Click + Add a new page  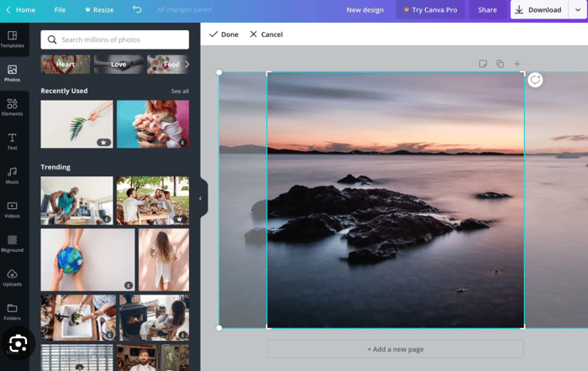tap(396, 349)
